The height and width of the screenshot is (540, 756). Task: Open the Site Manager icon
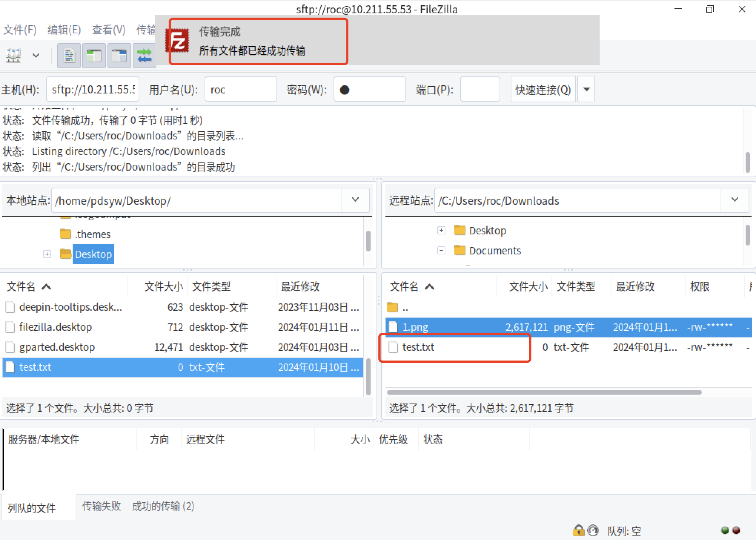click(13, 56)
